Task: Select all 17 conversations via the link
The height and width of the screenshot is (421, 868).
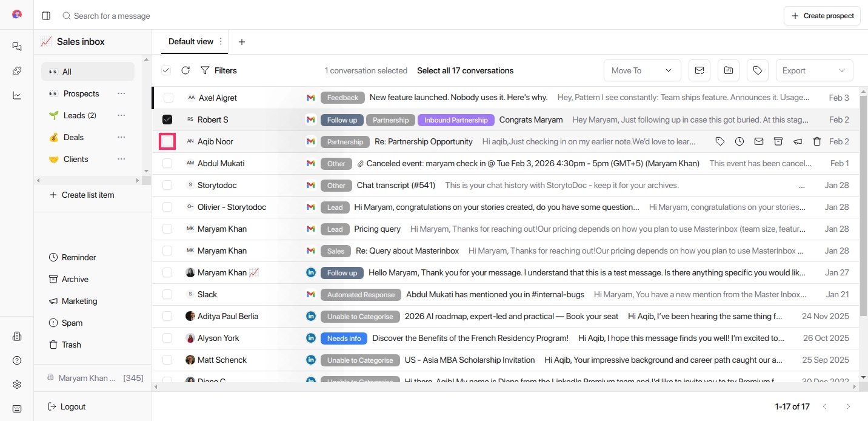Action: coord(466,70)
